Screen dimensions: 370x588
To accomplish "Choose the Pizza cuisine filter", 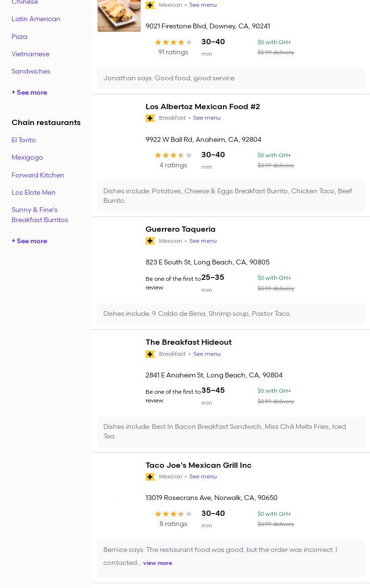I will (x=19, y=37).
